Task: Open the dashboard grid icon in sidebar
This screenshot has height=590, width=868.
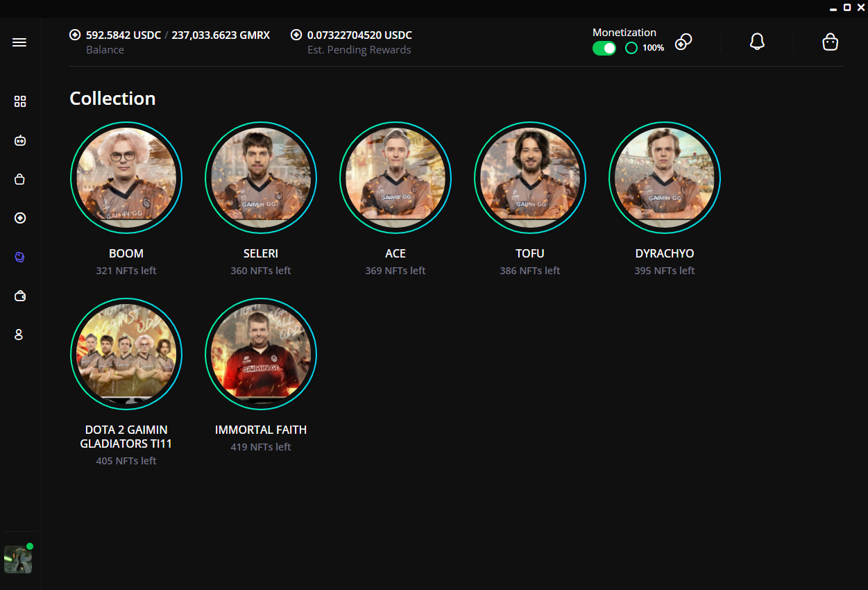Action: click(20, 101)
